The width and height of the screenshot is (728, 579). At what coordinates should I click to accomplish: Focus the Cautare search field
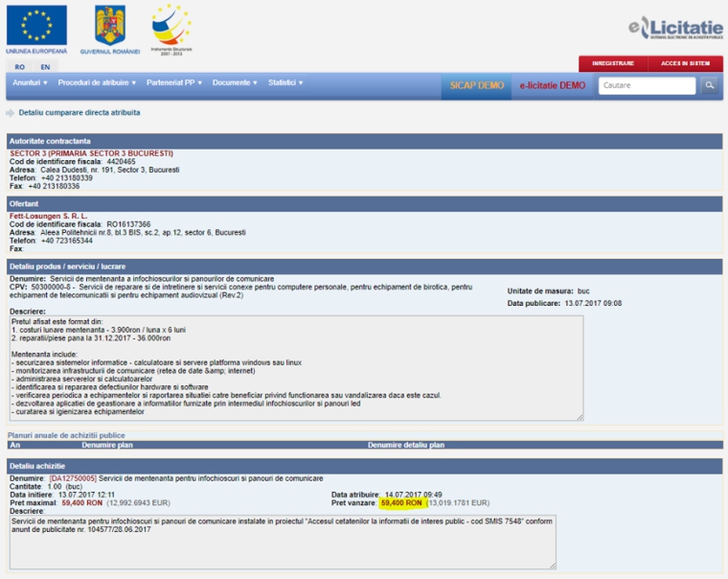pyautogui.click(x=647, y=85)
